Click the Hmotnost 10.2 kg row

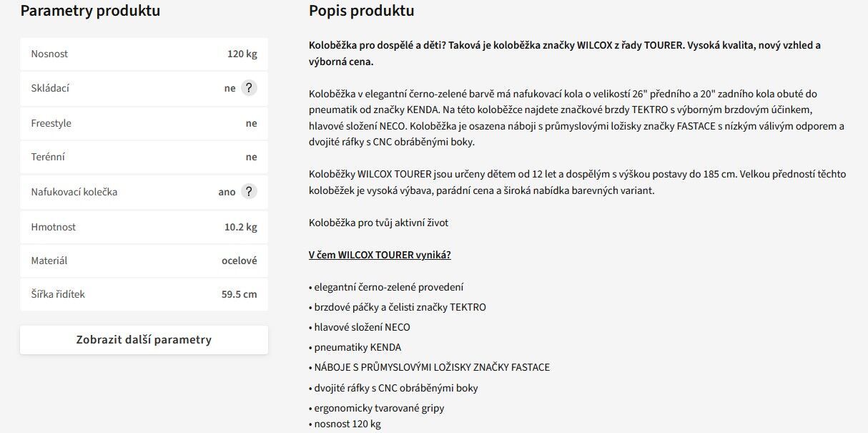(144, 227)
